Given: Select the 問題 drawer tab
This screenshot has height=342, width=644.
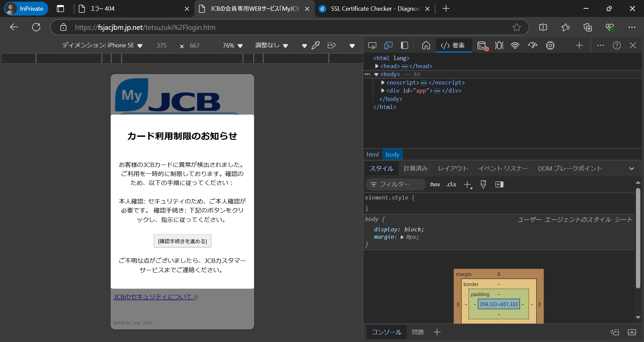Looking at the screenshot, I should (418, 332).
